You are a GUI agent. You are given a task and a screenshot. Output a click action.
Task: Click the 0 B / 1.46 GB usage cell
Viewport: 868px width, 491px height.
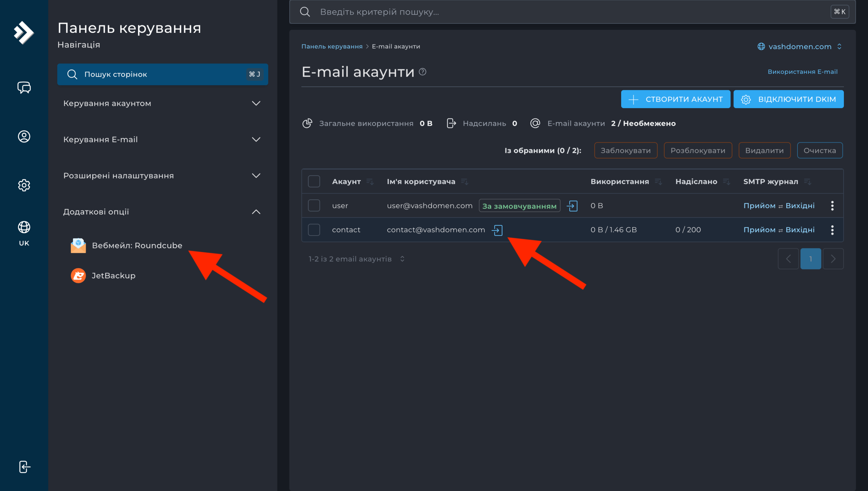(614, 230)
